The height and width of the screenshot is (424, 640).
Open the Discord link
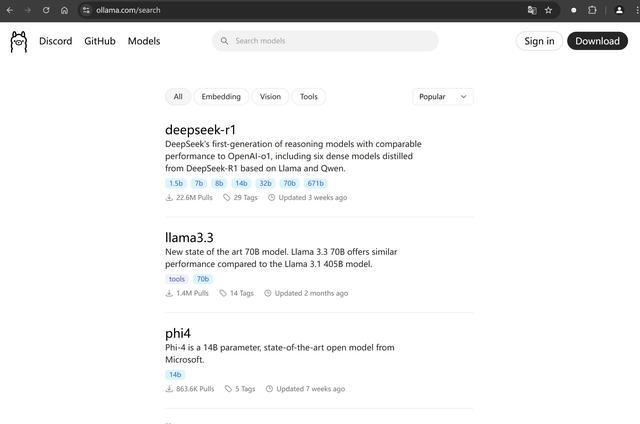coord(56,41)
